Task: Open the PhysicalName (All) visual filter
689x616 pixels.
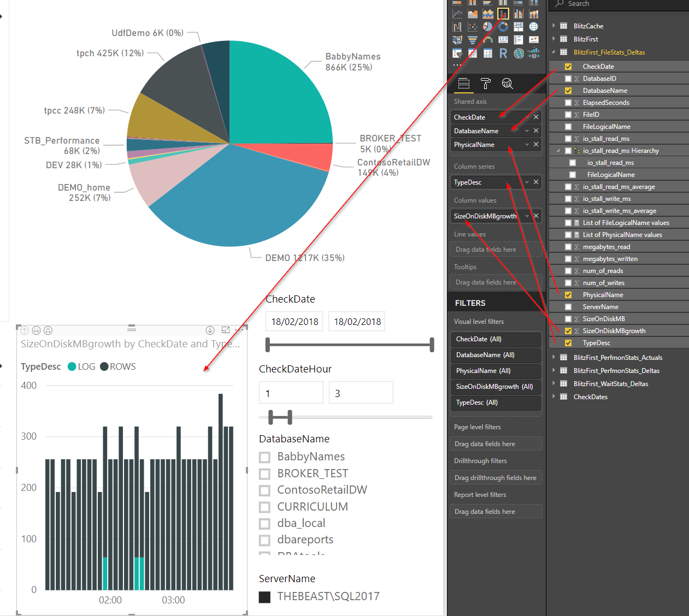Action: pyautogui.click(x=496, y=371)
